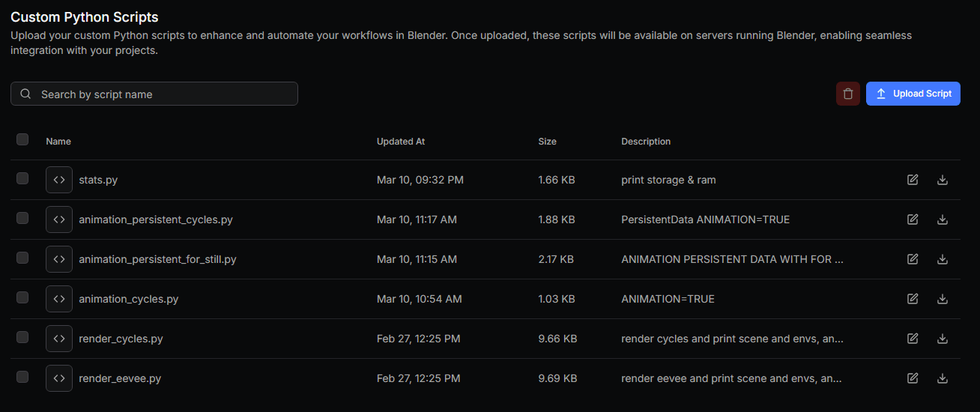Viewport: 980px width, 412px height.
Task: Toggle the select all scripts checkbox
Action: tap(22, 139)
